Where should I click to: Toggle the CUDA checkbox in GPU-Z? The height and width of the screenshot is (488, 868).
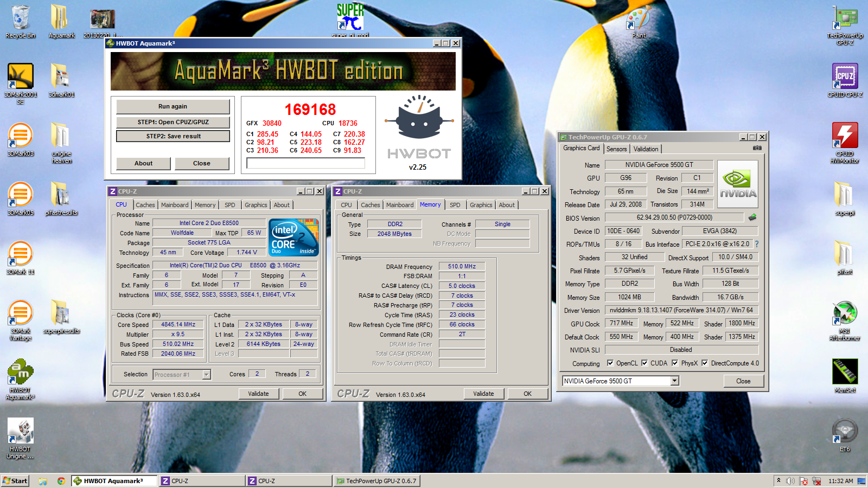(x=644, y=363)
